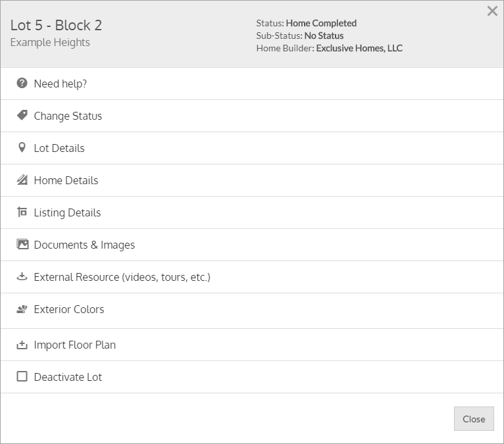Click the Exterior Colors paint icon
Screen dimensions: 504x444
click(22, 309)
